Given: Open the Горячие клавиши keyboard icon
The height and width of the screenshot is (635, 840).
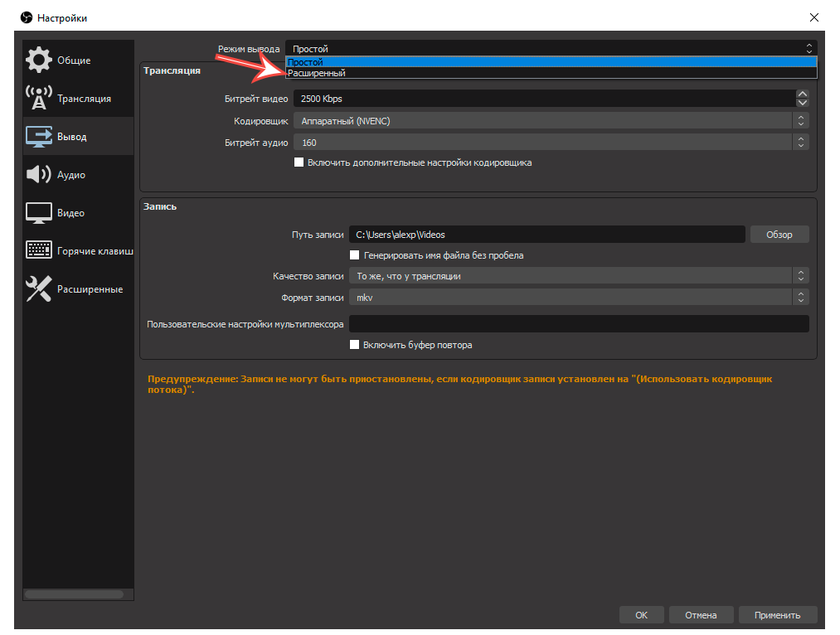Looking at the screenshot, I should pos(39,250).
